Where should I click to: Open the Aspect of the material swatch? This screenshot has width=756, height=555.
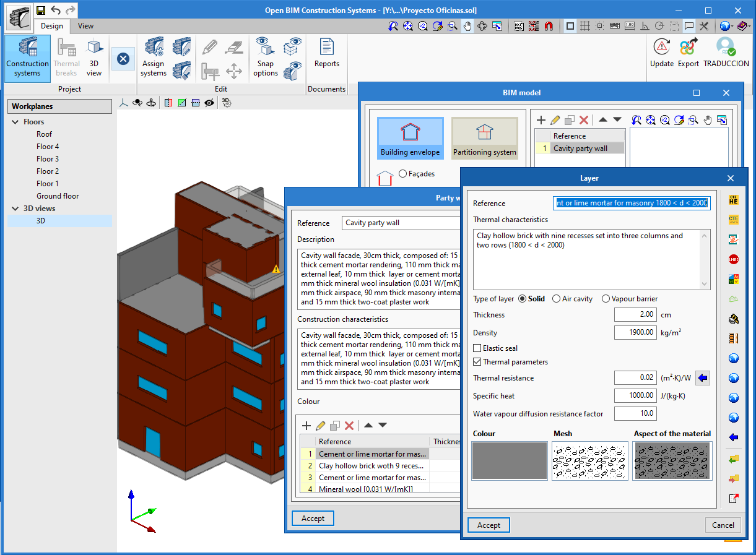672,460
